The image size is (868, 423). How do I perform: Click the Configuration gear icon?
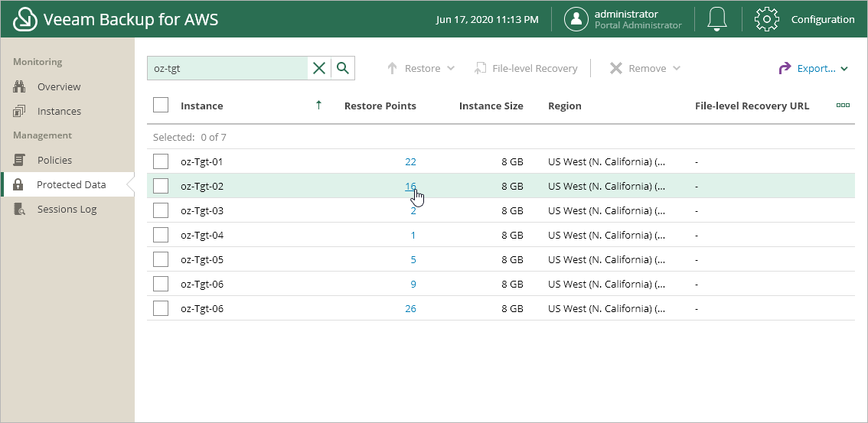(767, 19)
